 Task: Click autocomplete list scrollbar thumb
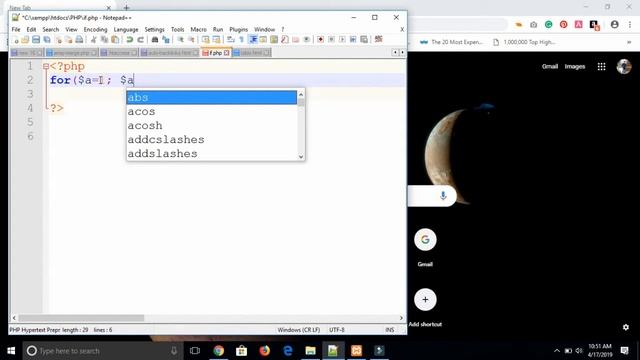(x=301, y=102)
